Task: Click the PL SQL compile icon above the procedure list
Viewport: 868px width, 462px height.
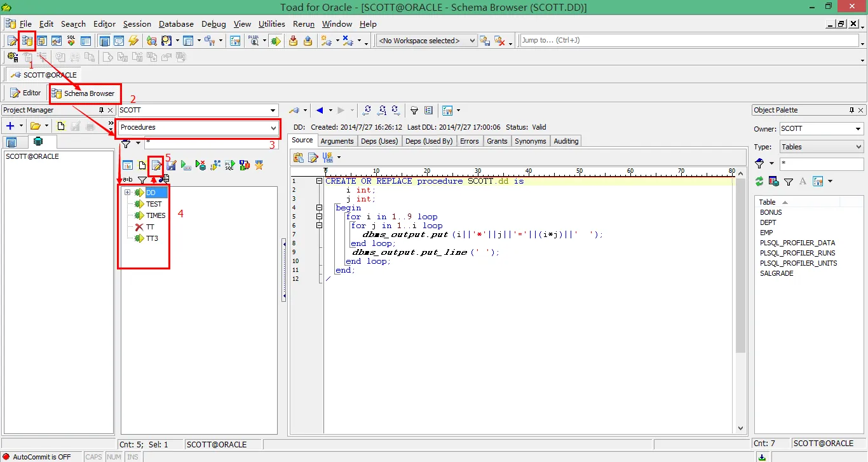Action: [x=229, y=165]
